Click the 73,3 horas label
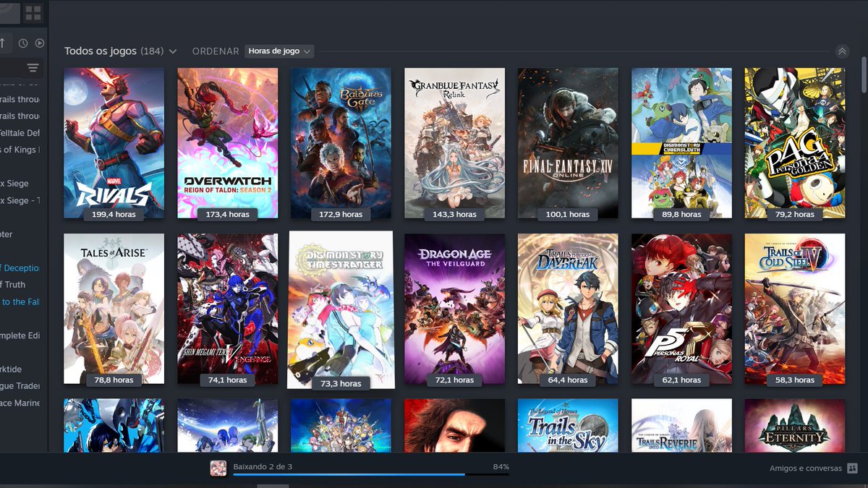Screen dimensions: 868x488 click(341, 384)
